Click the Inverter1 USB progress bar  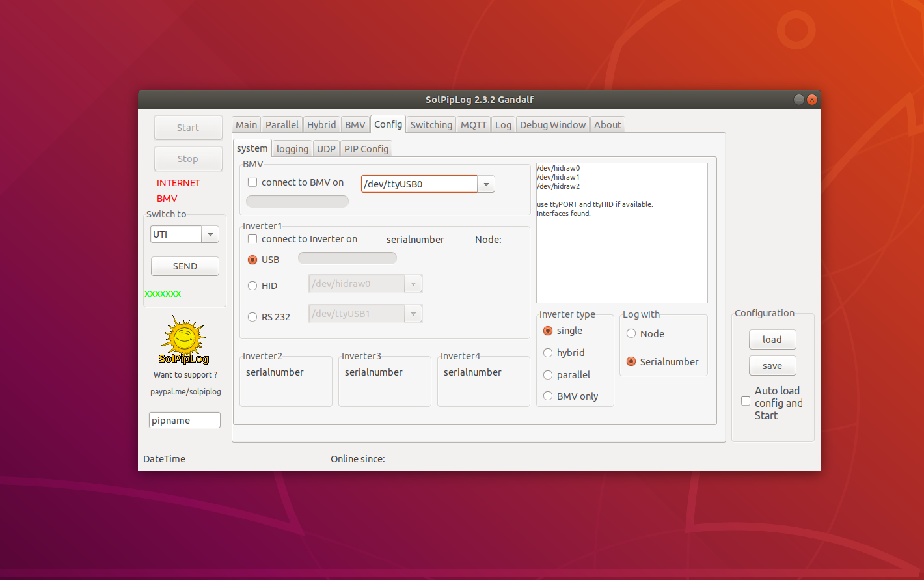(x=347, y=258)
